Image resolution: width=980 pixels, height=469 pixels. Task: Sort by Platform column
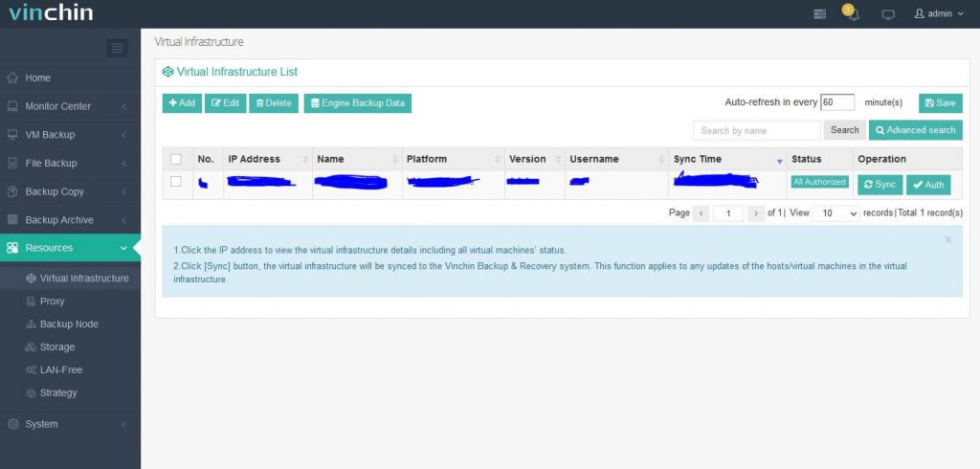tap(453, 159)
